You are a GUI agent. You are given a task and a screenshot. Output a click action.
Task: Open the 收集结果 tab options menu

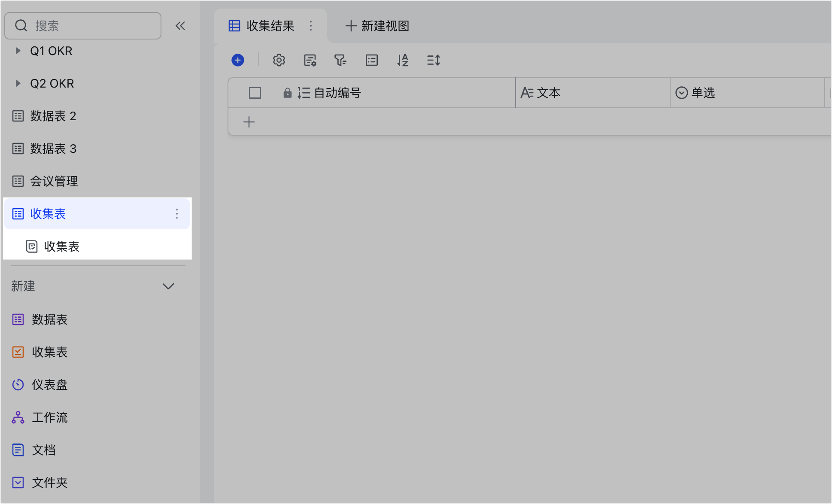[x=311, y=26]
